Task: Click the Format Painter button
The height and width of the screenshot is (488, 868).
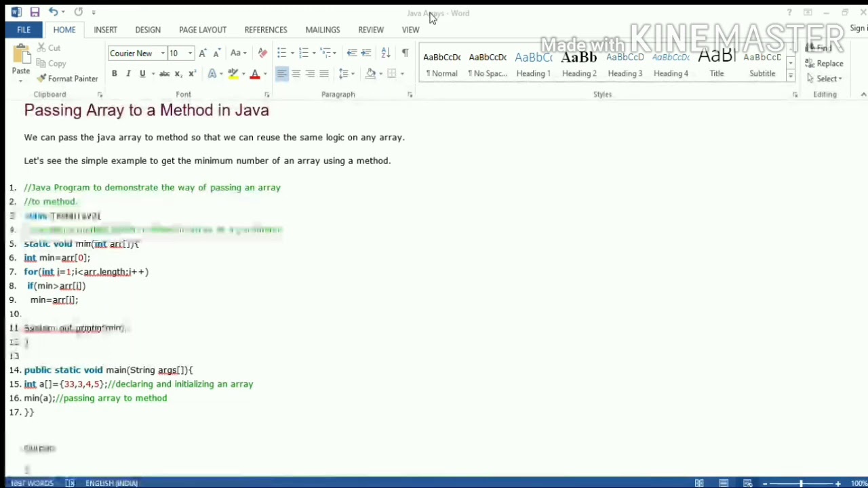Action: click(x=67, y=79)
